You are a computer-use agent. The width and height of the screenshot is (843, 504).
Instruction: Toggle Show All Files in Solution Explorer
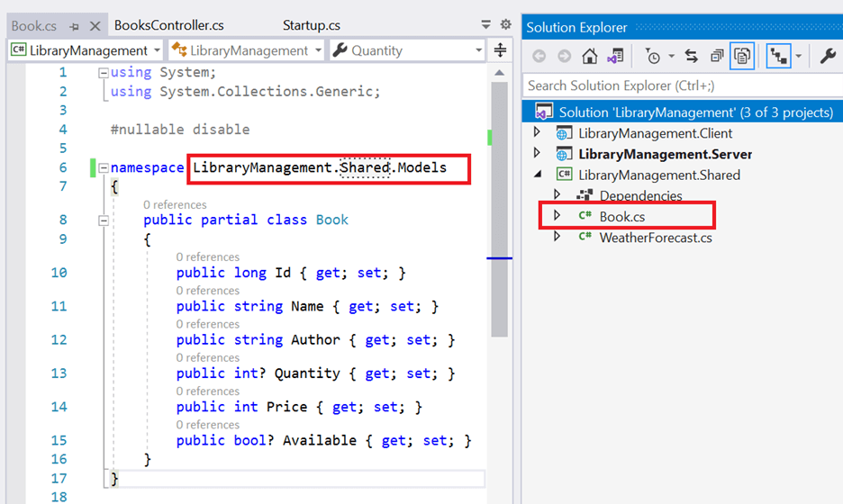(x=742, y=57)
